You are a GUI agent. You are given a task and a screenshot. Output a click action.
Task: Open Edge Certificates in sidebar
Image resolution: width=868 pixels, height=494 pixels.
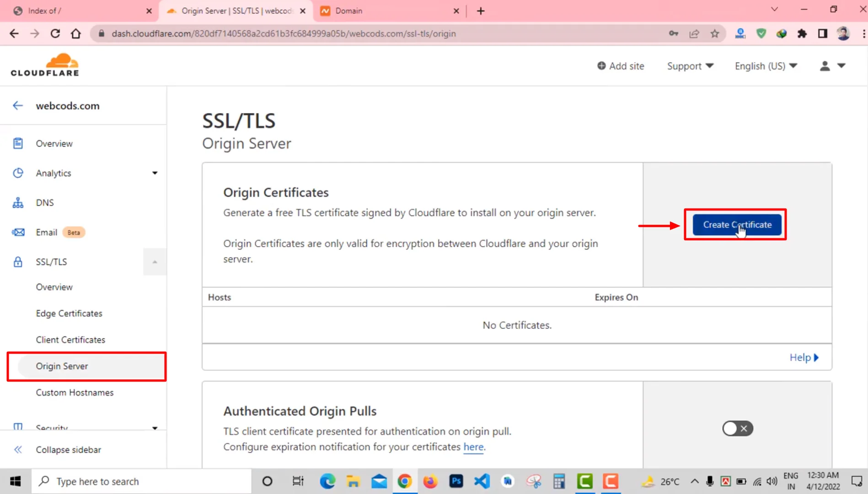pos(69,313)
